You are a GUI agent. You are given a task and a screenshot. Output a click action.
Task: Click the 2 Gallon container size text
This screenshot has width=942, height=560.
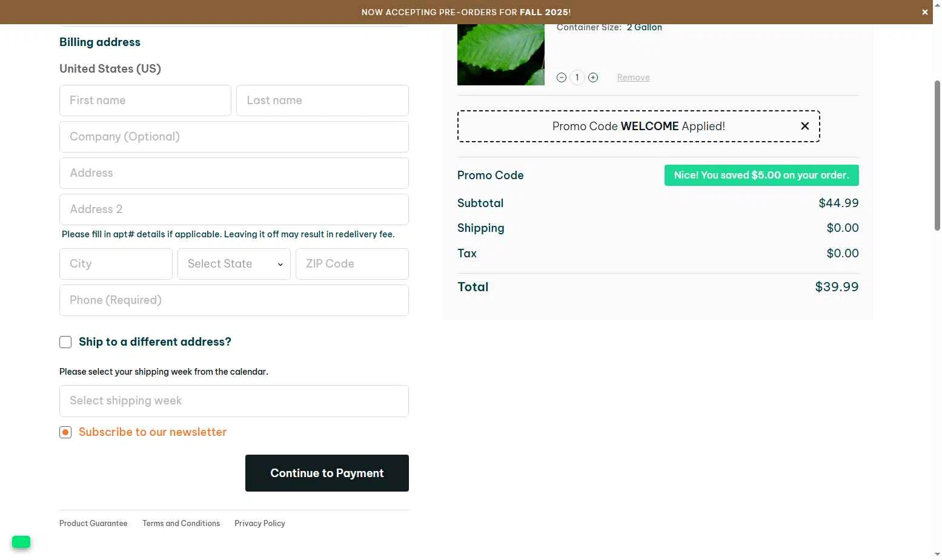tap(645, 27)
